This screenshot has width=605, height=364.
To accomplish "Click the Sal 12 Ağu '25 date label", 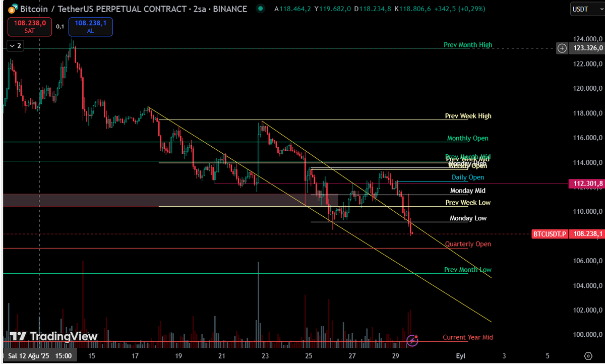I will pos(40,356).
